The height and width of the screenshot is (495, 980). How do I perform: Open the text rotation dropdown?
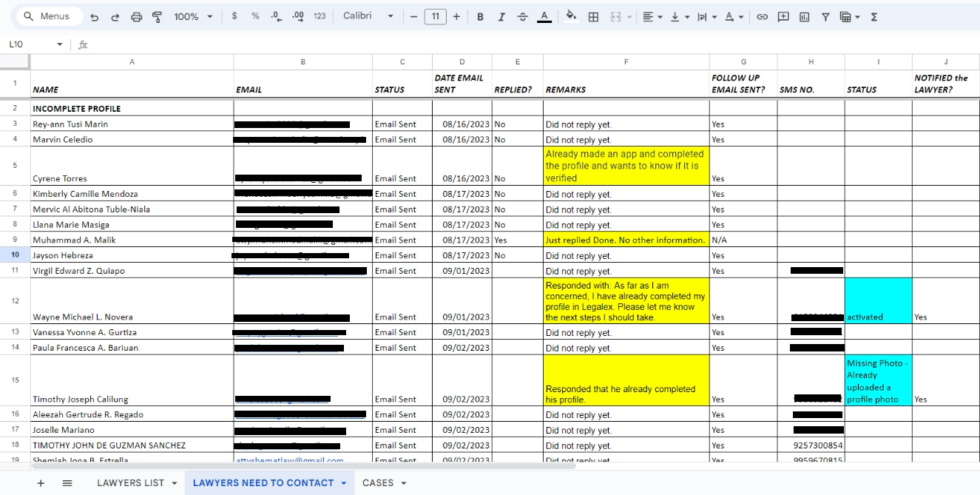pos(733,16)
